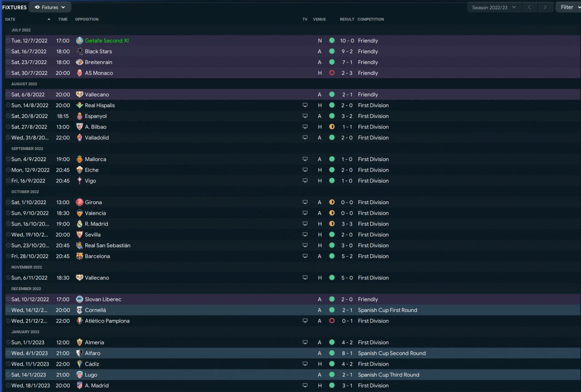Click the Espanyol club badge
This screenshot has width=581, height=392.
click(x=79, y=116)
